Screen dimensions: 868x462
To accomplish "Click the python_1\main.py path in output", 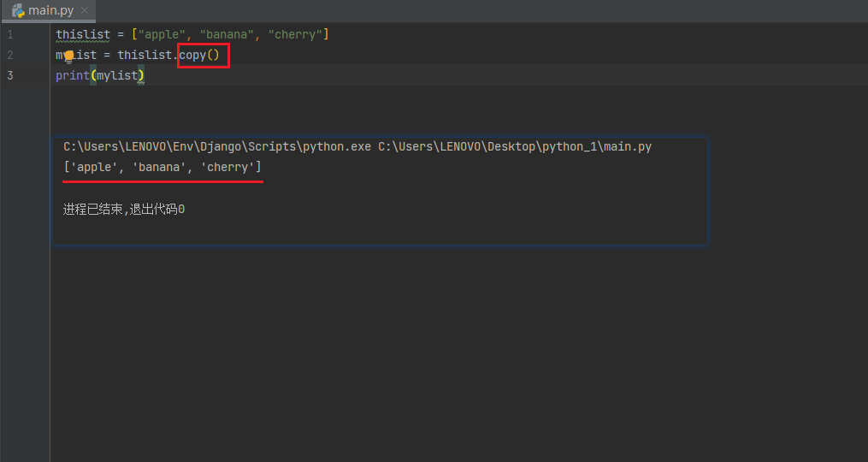I will 515,147.
